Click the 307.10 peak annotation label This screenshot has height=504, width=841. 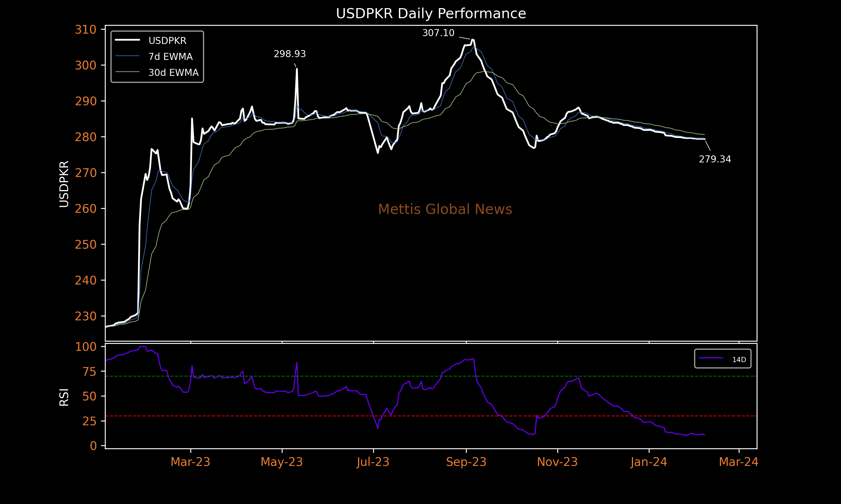tap(438, 33)
